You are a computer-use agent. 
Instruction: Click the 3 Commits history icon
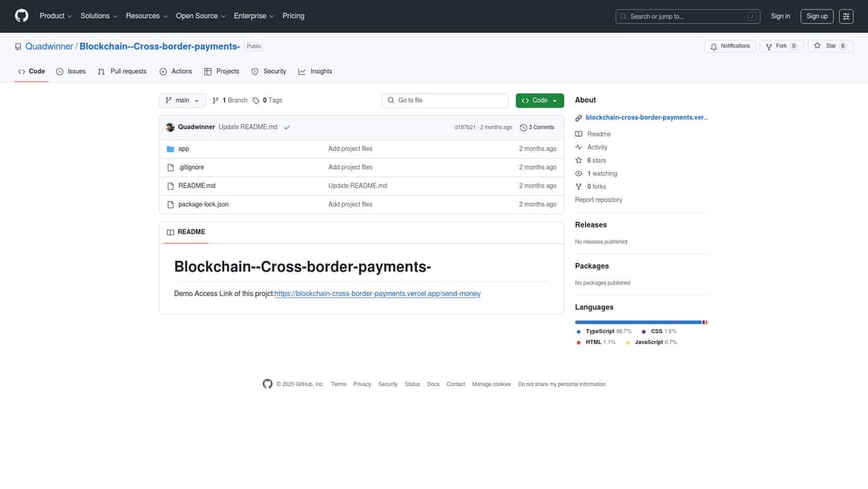point(522,127)
